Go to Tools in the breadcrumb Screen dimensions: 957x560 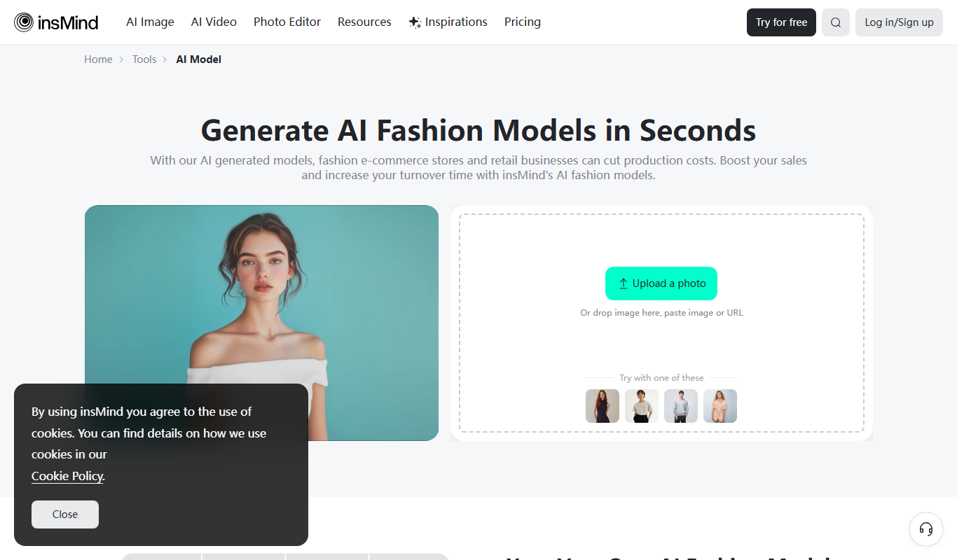click(144, 59)
